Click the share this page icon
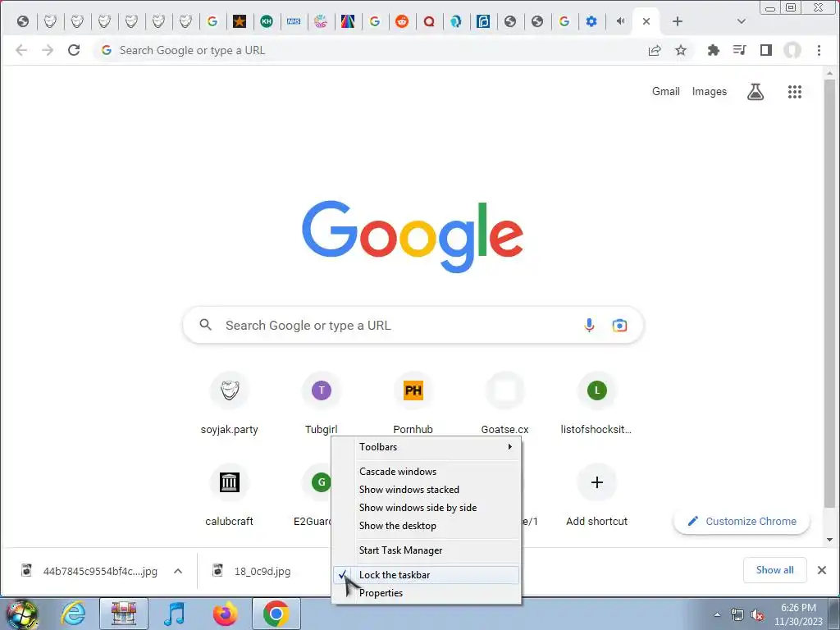 click(x=655, y=50)
